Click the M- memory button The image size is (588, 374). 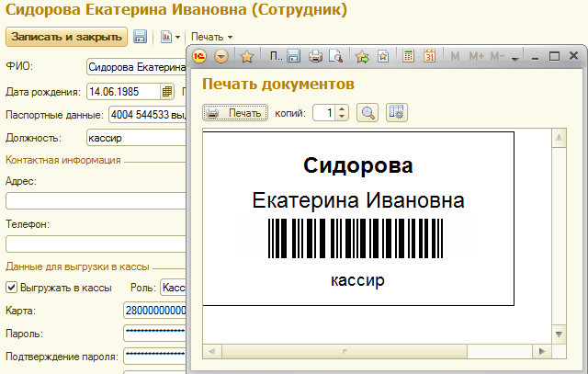point(497,57)
